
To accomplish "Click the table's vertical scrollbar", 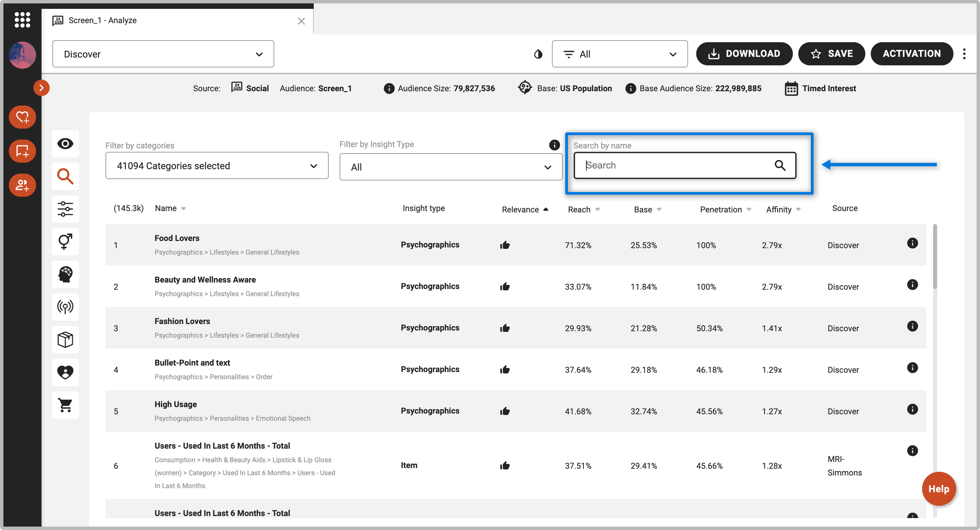I will pos(934,257).
